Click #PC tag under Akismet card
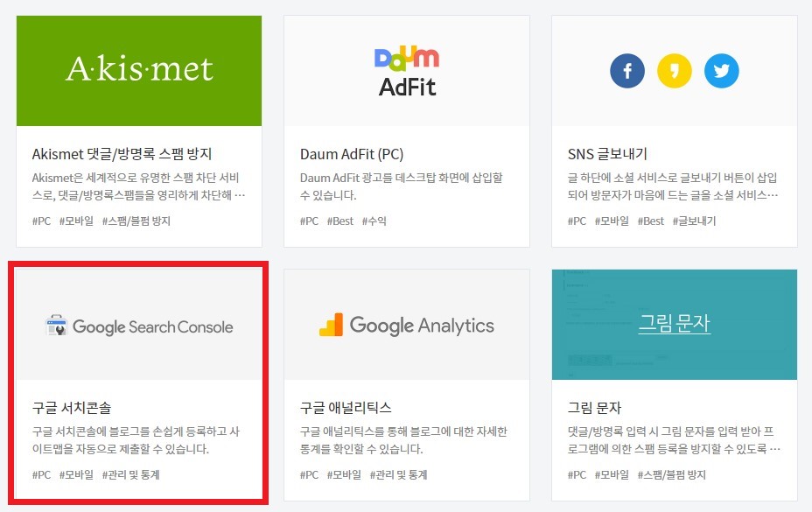Viewport: 812px width, 512px height. (x=41, y=221)
